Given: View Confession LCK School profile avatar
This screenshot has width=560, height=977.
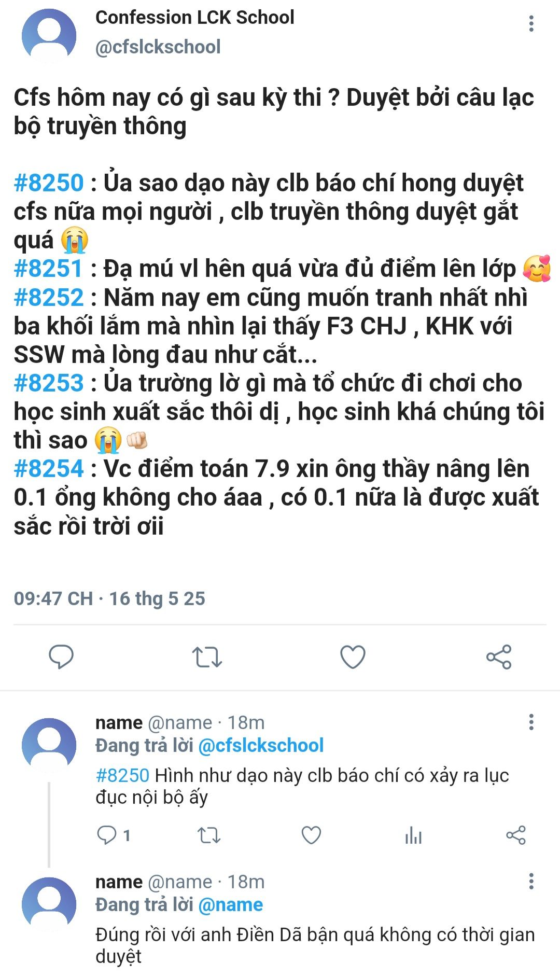Looking at the screenshot, I should coord(49,35).
